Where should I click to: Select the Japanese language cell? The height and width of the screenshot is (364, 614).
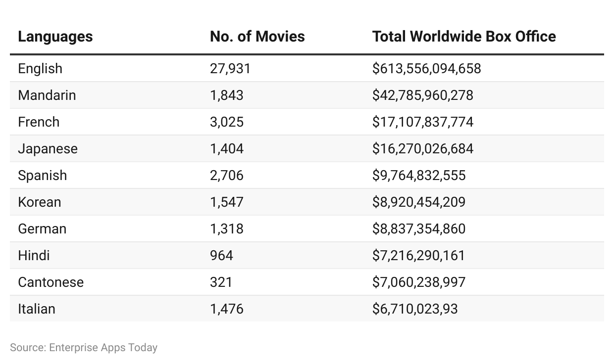pos(48,148)
